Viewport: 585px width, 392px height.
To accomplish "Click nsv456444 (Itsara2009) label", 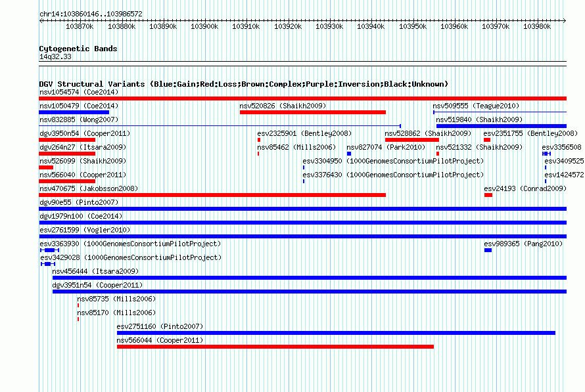I will pos(95,271).
